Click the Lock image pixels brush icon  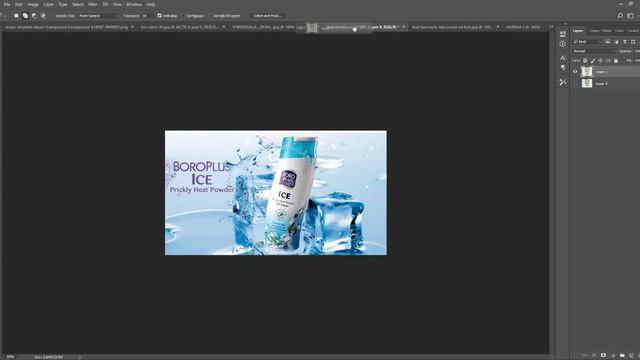click(593, 60)
